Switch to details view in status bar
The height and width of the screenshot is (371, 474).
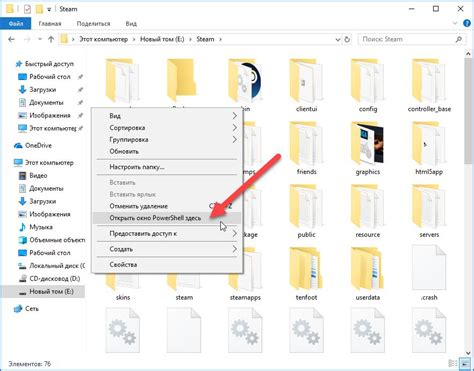[453, 364]
